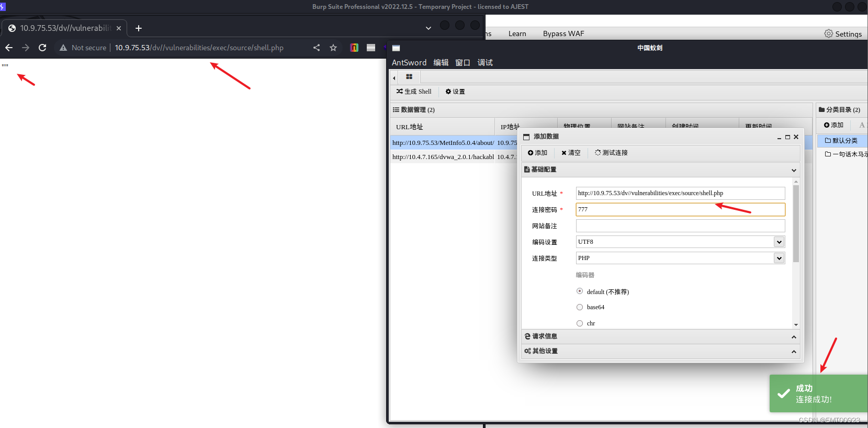Close the 添加数据 dialog
868x428 pixels.
tap(796, 137)
